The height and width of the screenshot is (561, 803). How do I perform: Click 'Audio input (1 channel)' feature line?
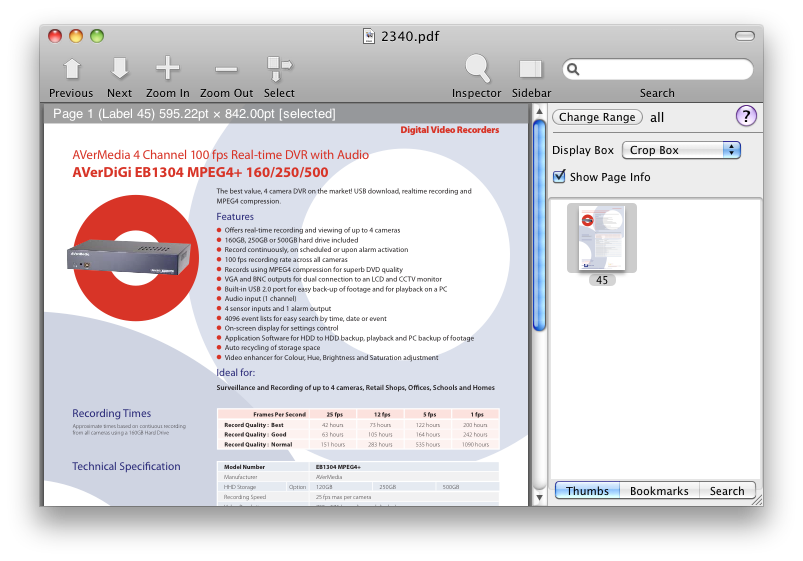click(x=260, y=298)
